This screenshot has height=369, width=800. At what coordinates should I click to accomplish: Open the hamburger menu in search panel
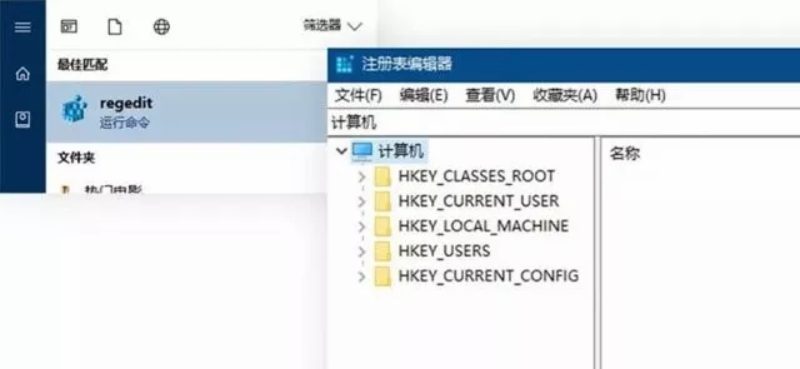pyautogui.click(x=23, y=27)
